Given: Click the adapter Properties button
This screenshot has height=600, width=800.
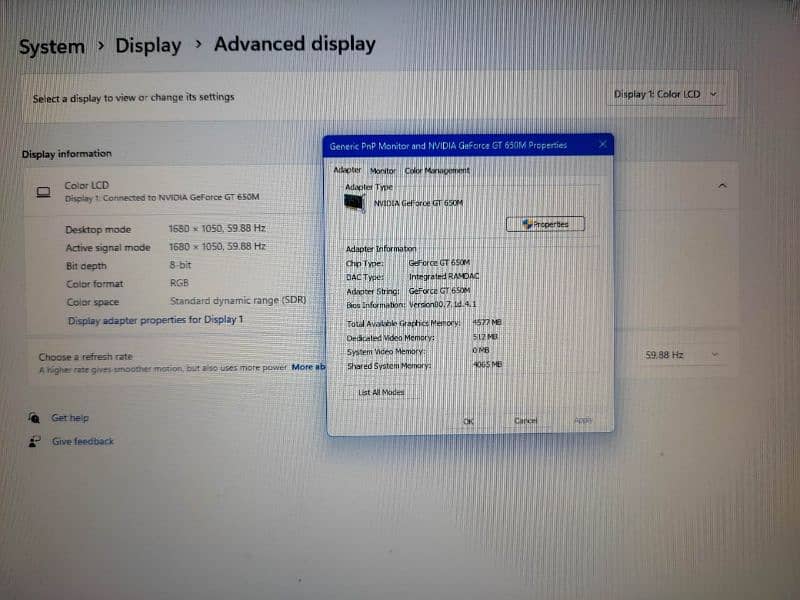Looking at the screenshot, I should [x=545, y=224].
